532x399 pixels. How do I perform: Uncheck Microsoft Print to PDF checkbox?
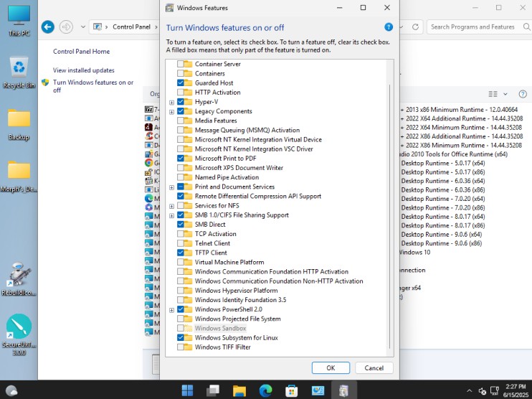tap(181, 159)
